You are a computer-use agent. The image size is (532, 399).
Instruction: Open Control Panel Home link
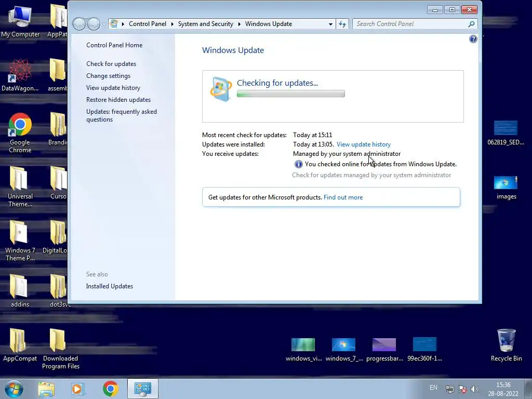(114, 45)
